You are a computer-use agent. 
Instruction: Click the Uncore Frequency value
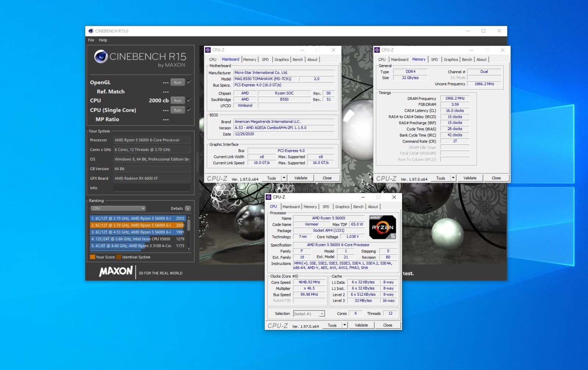(484, 84)
